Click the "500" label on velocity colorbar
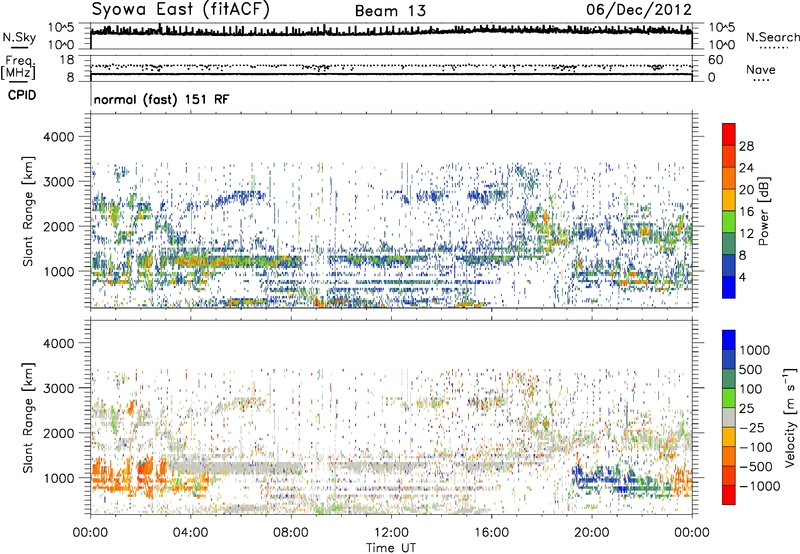Image resolution: width=800 pixels, height=554 pixels. pos(753,370)
